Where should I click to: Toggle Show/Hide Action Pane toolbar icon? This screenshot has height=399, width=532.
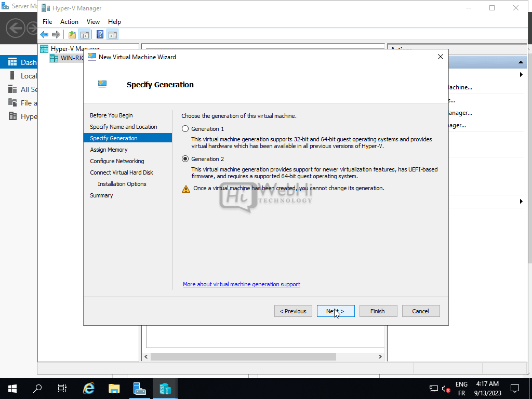pyautogui.click(x=113, y=35)
